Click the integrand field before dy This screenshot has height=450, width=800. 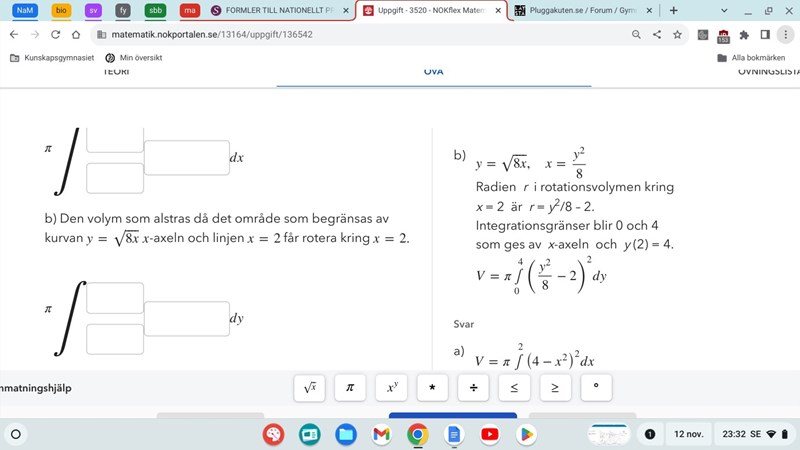[187, 318]
